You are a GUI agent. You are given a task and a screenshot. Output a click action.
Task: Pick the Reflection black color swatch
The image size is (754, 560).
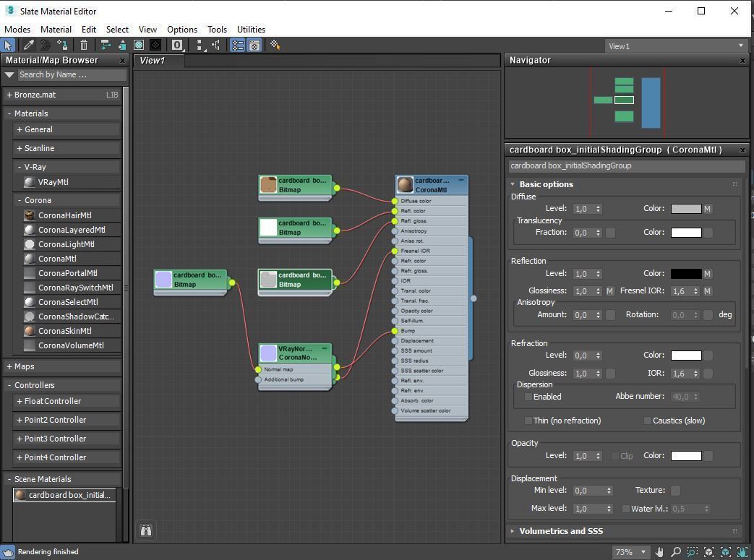pyautogui.click(x=686, y=274)
